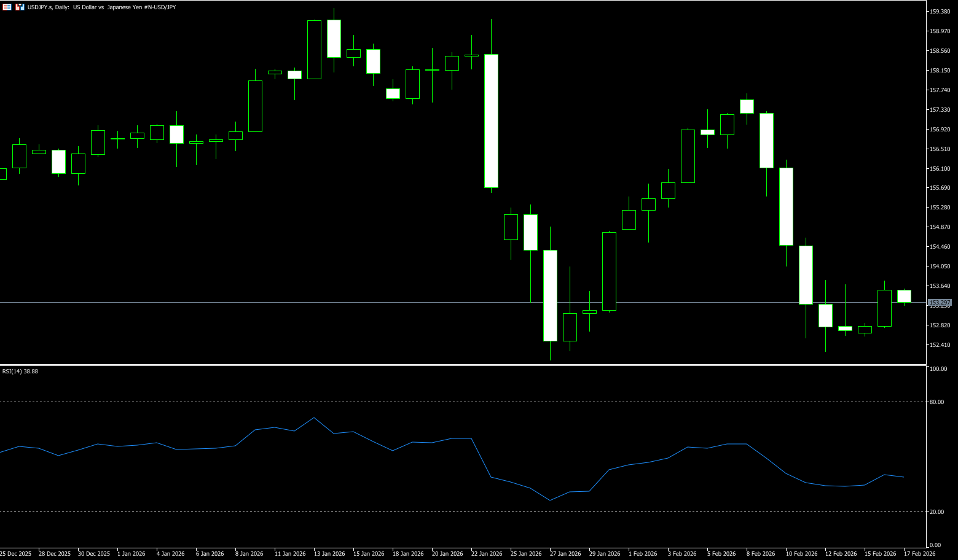Click the RSI 80.00 level label
This screenshot has width=958, height=560.
coord(937,402)
